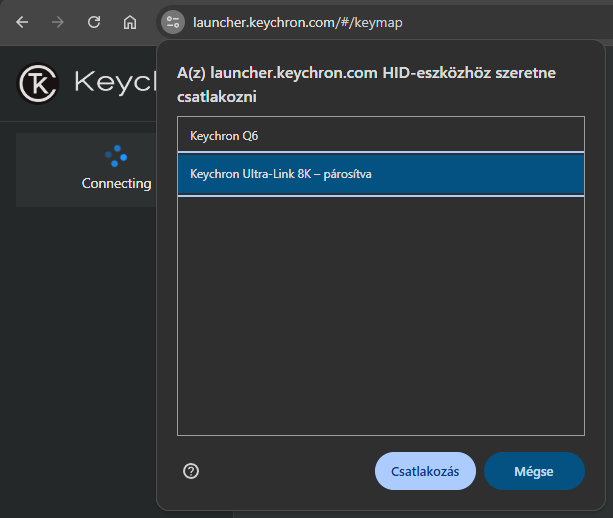Select Keychron Ultra-Link 8K – párosítva device
The height and width of the screenshot is (518, 613).
point(381,174)
